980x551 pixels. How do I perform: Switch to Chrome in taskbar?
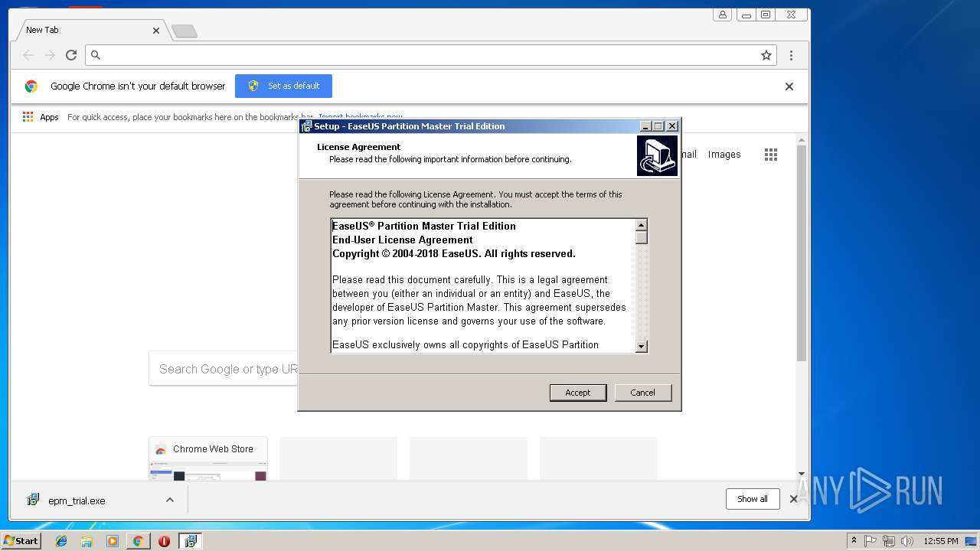pos(138,541)
